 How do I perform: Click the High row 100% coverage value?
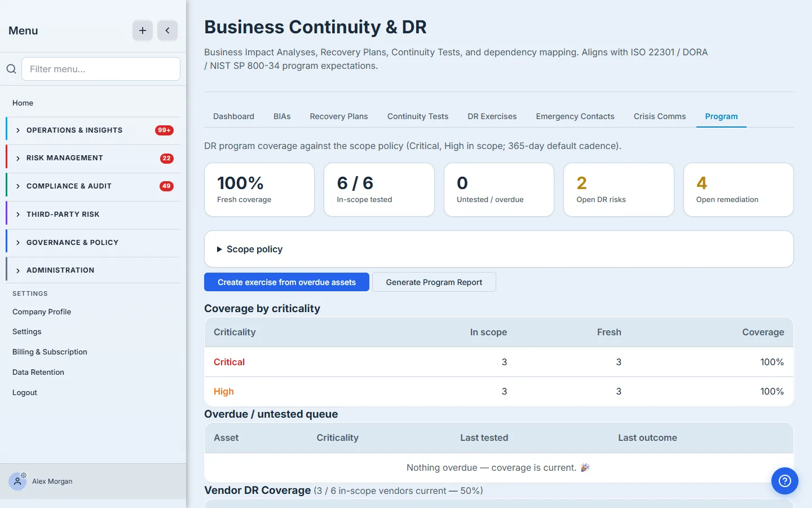point(772,391)
